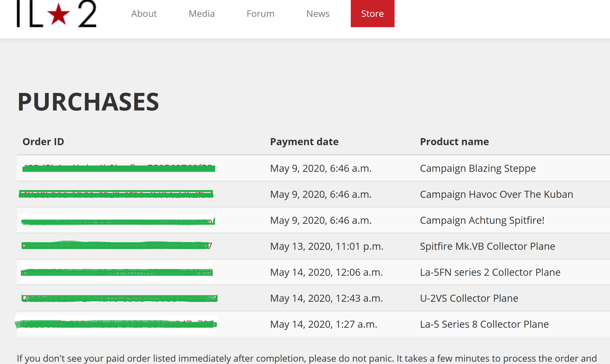Select the U-2VS Collector Plane text
Screen dimensions: 610x364
click(x=469, y=298)
